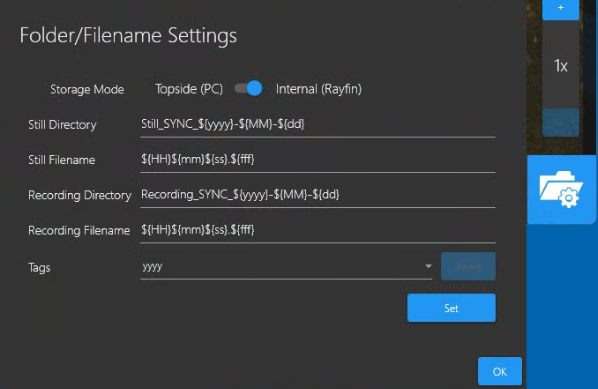The height and width of the screenshot is (389, 598).
Task: Click the Topside (PC) label
Action: pos(189,89)
